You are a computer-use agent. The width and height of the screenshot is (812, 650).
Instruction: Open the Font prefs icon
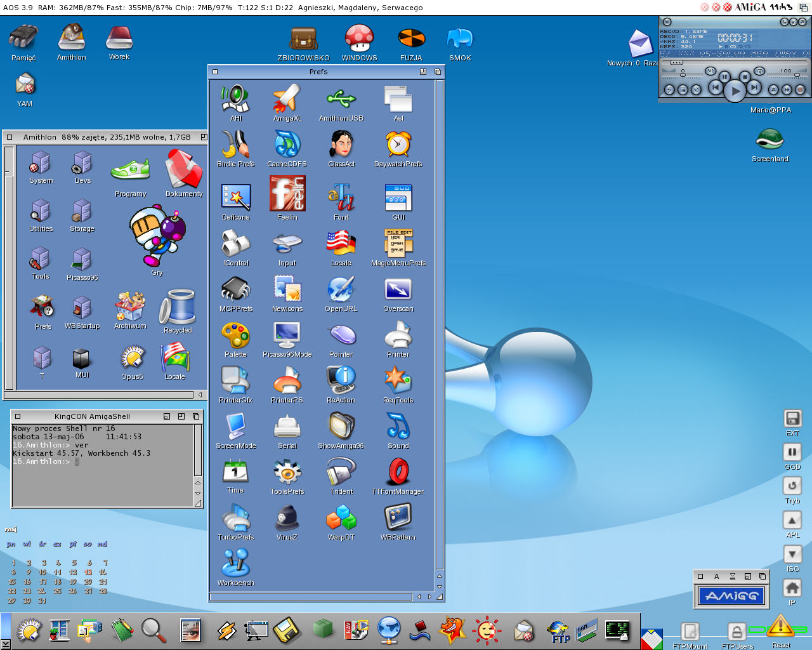341,197
